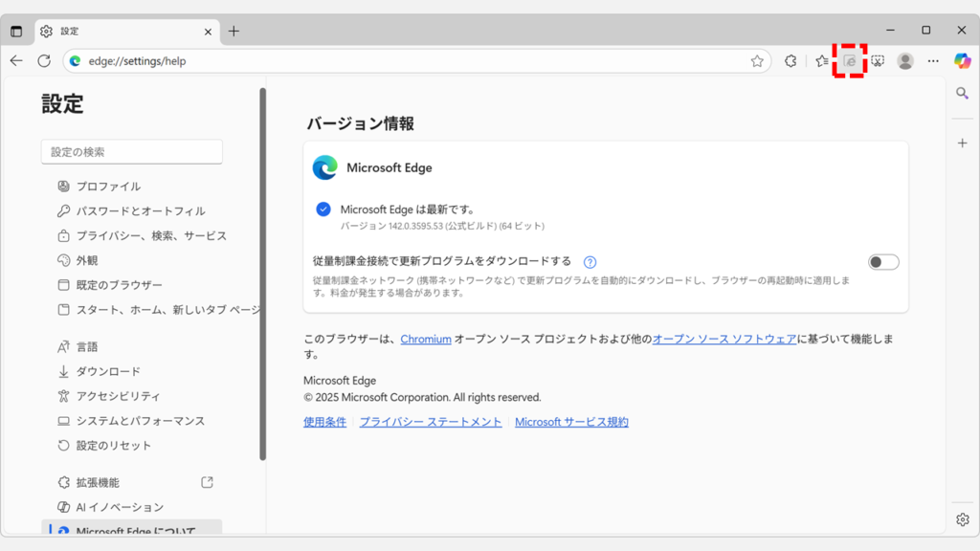Click the sidebar settings gear at bottom right
The width and height of the screenshot is (980, 551).
point(962,518)
